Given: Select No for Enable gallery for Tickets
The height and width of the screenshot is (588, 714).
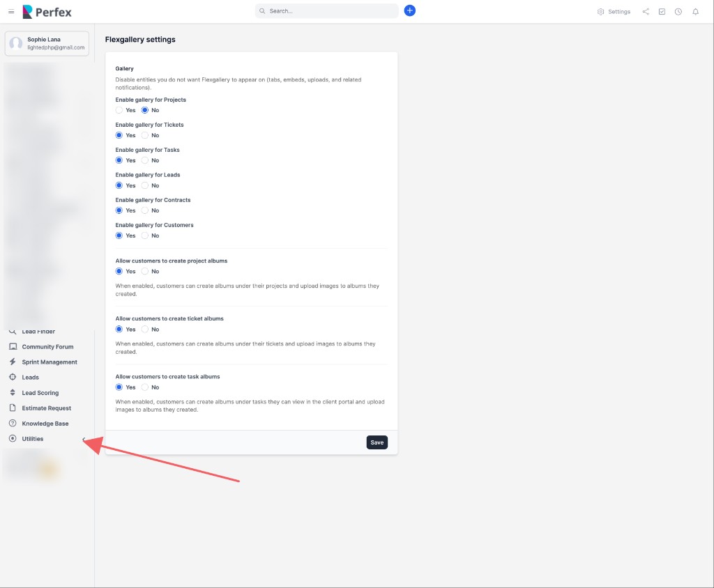Looking at the screenshot, I should pyautogui.click(x=145, y=135).
